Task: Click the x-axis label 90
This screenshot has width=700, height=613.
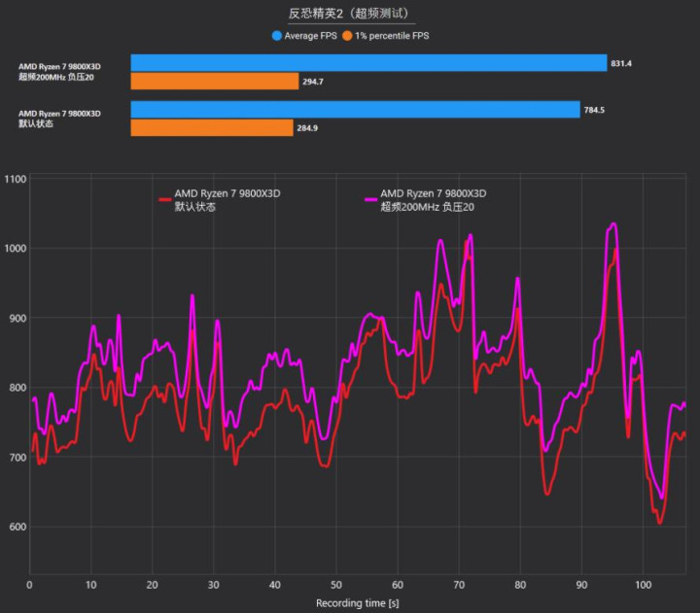Action: 581,585
